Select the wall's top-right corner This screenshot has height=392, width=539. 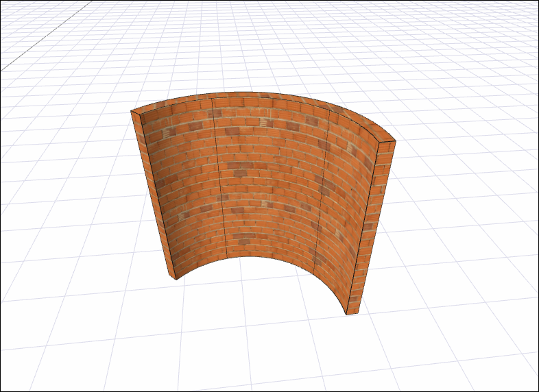[394, 142]
